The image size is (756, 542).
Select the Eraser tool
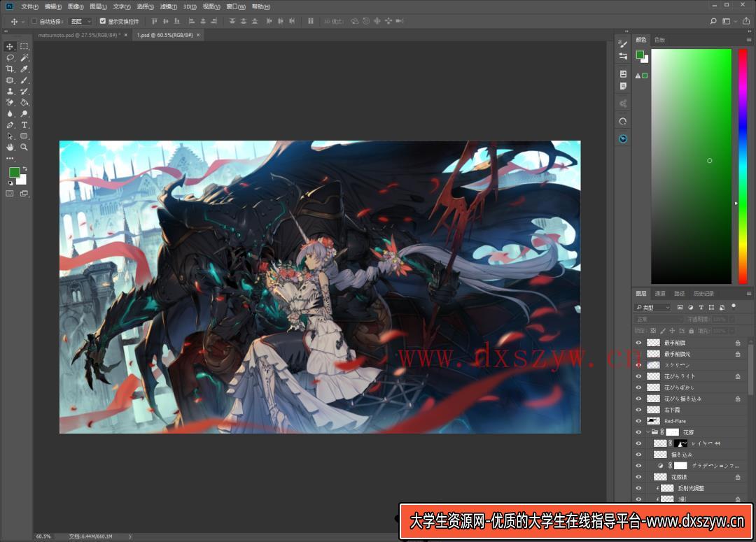pos(10,102)
